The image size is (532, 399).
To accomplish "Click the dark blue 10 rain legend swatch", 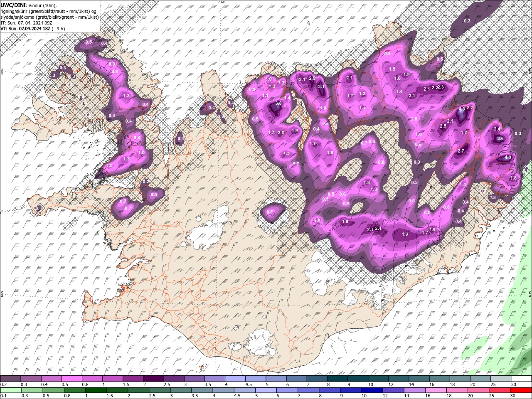I will click(x=372, y=390).
